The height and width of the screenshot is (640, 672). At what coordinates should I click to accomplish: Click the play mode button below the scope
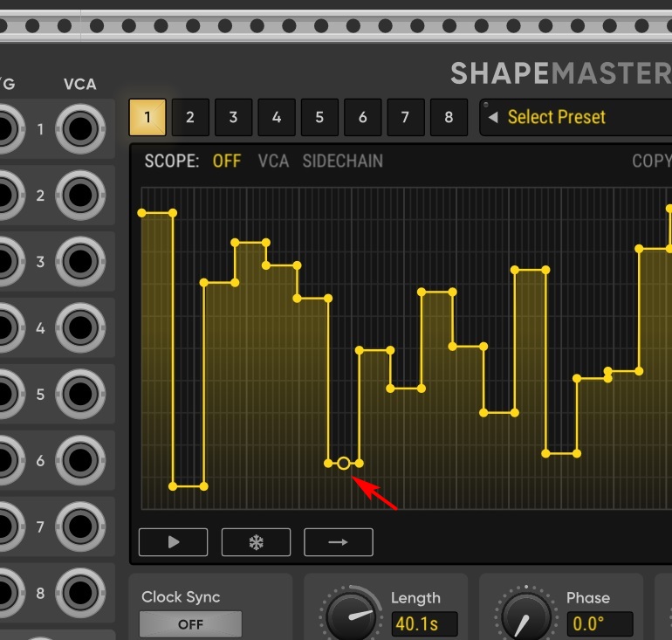(x=173, y=542)
